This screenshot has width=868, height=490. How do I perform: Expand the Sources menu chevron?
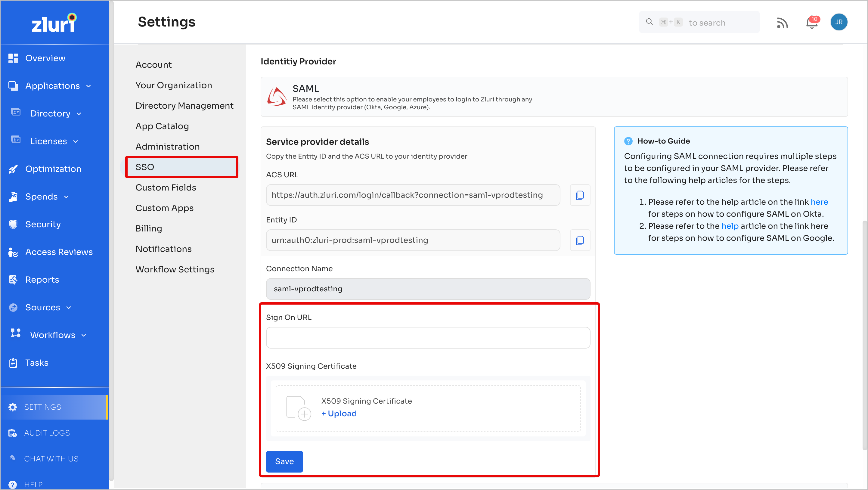click(69, 308)
